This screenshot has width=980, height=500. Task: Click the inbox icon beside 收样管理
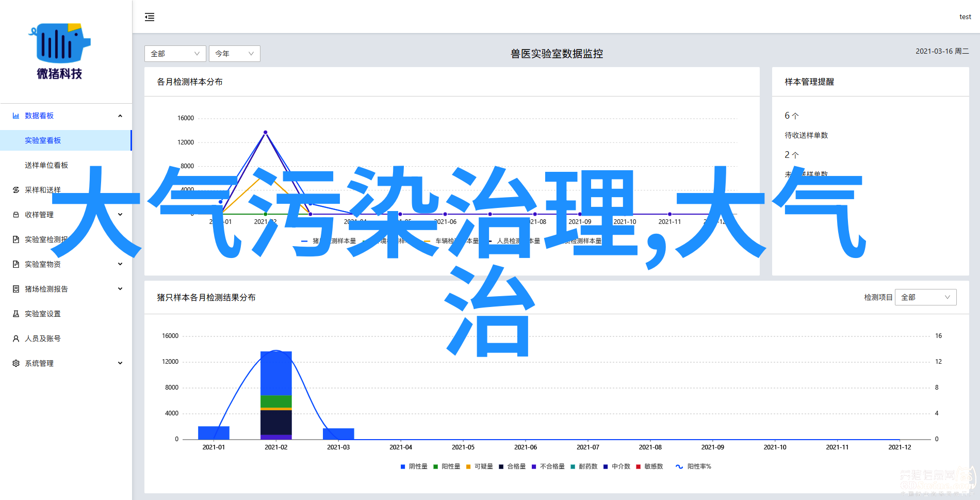[16, 215]
